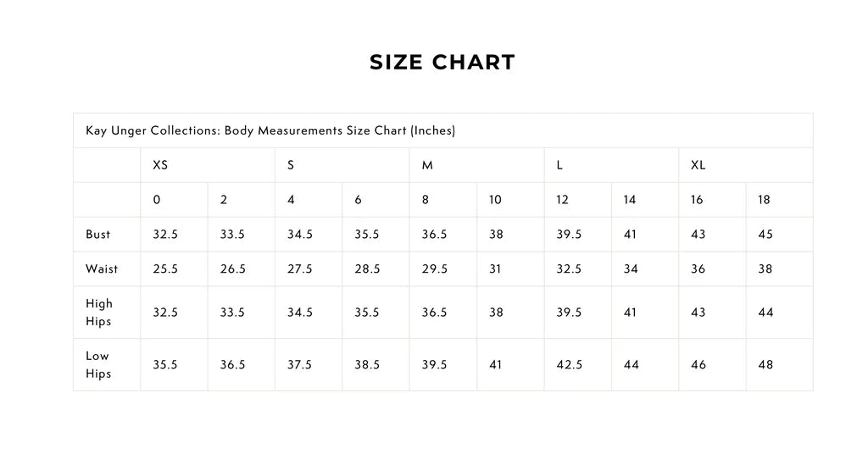
Task: Select the XL size column header
Action: pyautogui.click(x=698, y=165)
